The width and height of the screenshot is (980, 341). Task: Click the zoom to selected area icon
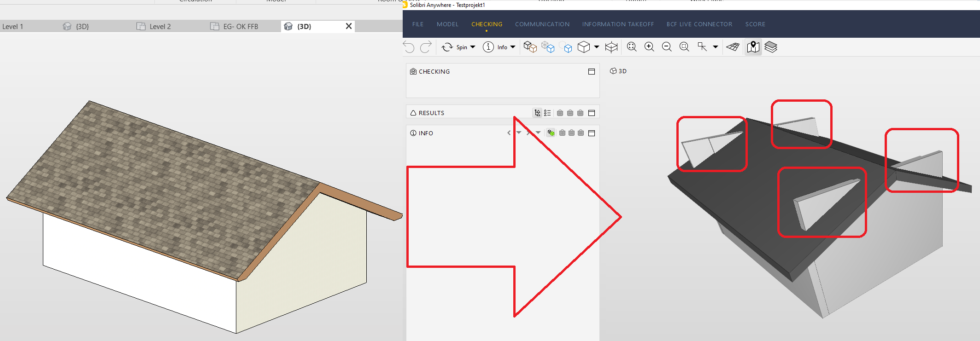pyautogui.click(x=685, y=47)
